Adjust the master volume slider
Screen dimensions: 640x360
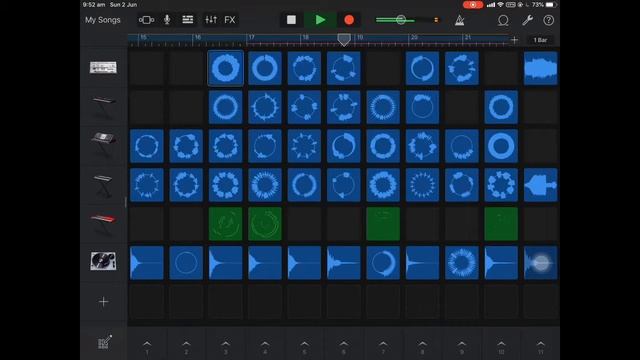tap(400, 20)
